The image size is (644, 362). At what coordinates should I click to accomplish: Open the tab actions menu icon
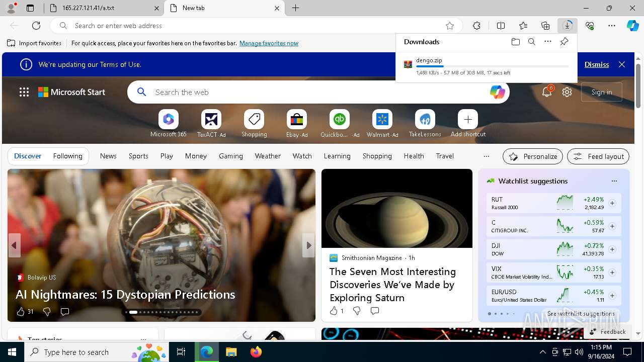(x=30, y=8)
